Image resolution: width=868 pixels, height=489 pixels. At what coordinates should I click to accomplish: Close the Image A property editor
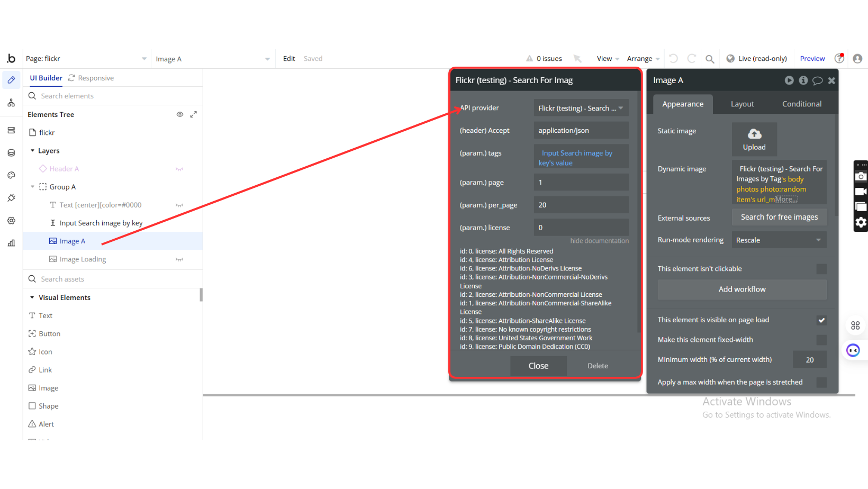pyautogui.click(x=831, y=80)
